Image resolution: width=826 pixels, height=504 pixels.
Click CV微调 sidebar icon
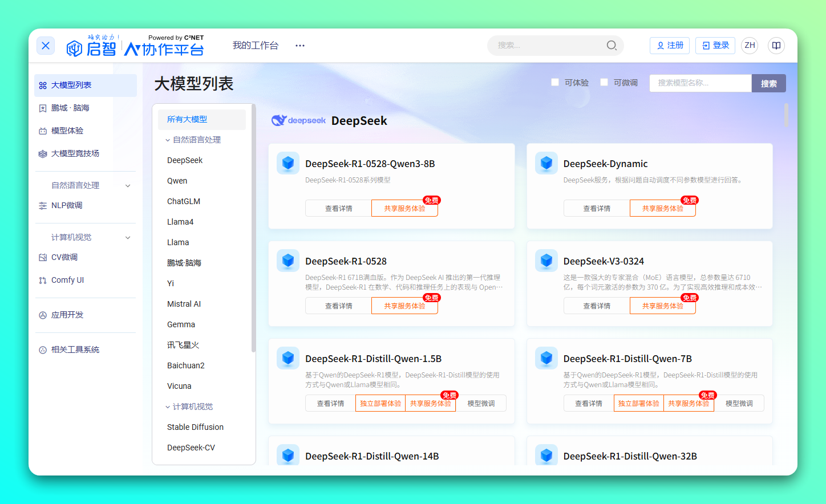click(43, 258)
